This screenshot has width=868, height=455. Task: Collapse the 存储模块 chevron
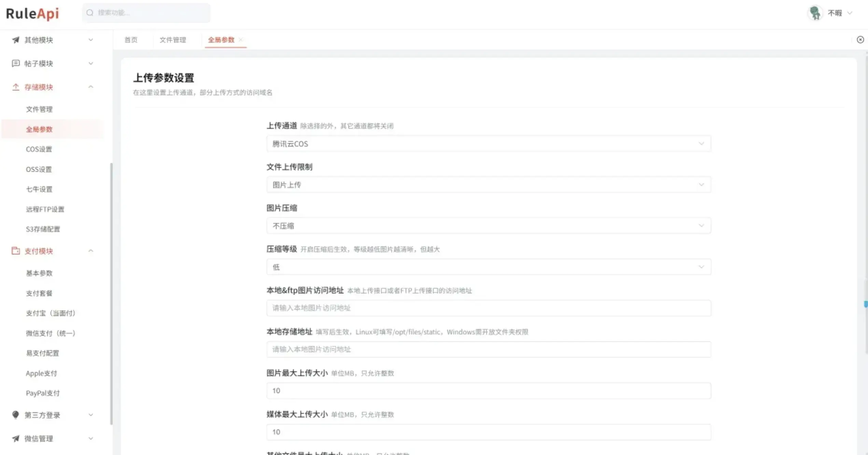91,87
